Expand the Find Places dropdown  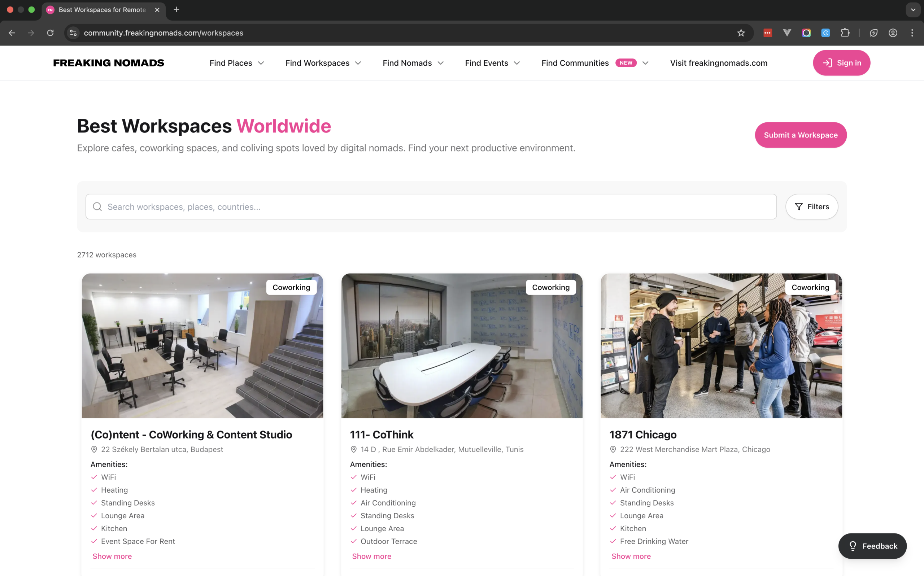click(x=236, y=63)
